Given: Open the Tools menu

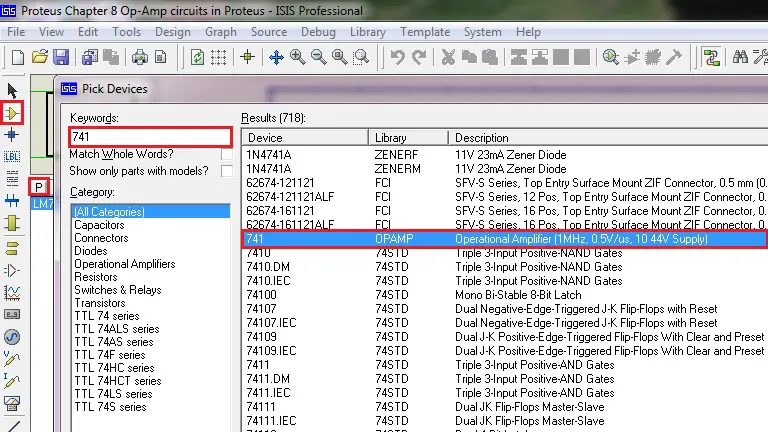Looking at the screenshot, I should click(x=126, y=32).
